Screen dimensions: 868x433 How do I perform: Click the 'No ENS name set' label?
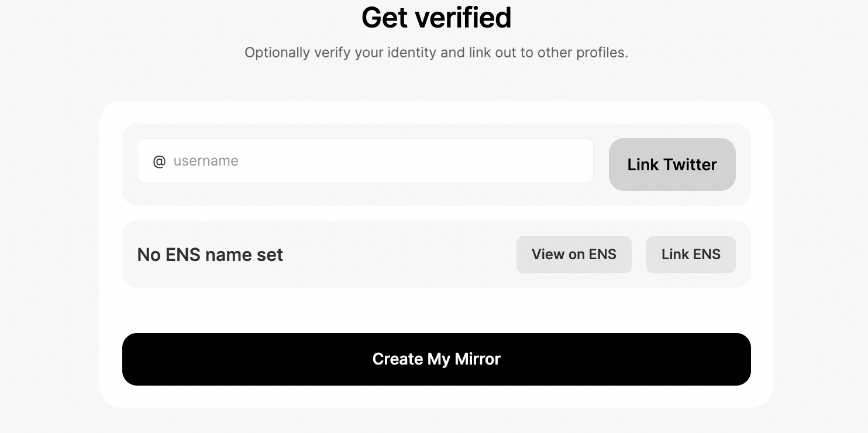coord(210,255)
